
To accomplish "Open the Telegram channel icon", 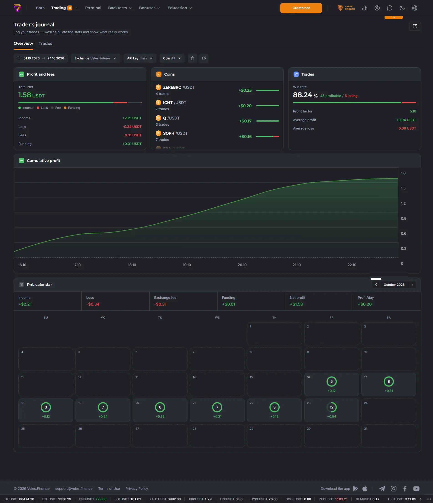I will [382, 489].
